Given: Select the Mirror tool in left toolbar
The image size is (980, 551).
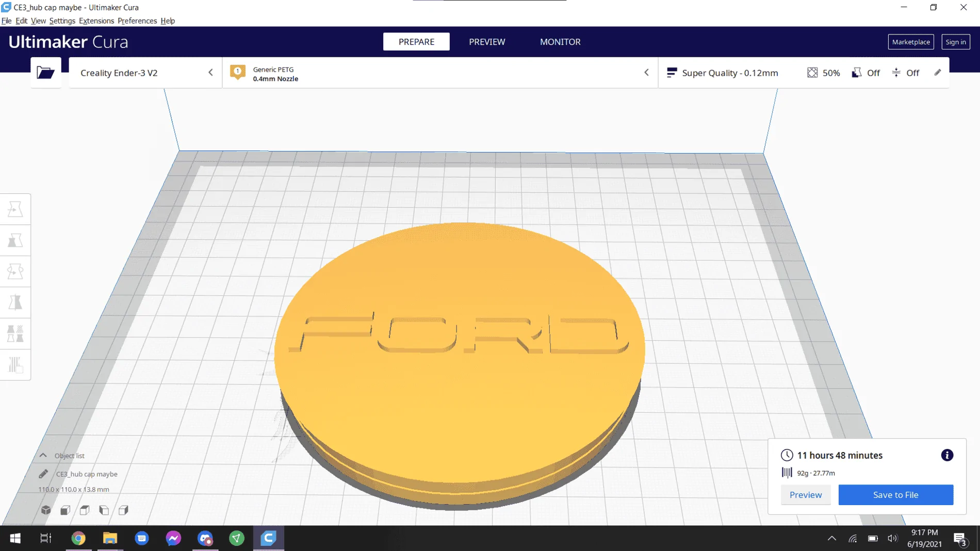Looking at the screenshot, I should (15, 302).
